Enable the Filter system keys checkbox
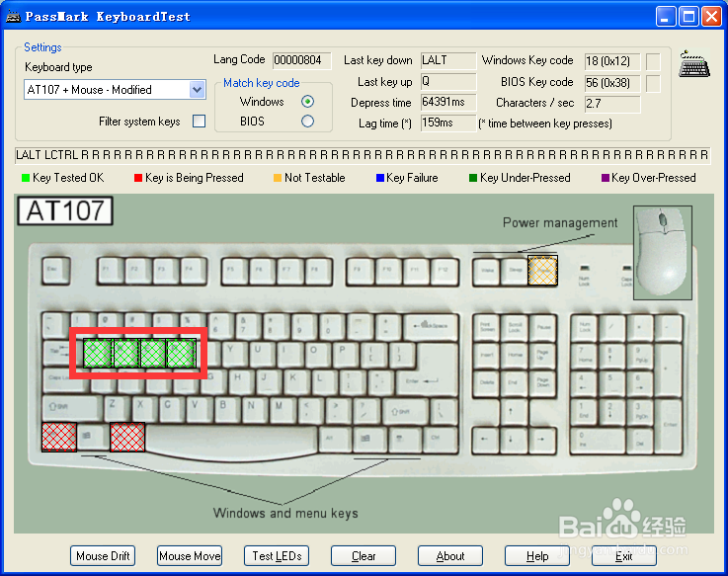The height and width of the screenshot is (576, 728). click(200, 122)
